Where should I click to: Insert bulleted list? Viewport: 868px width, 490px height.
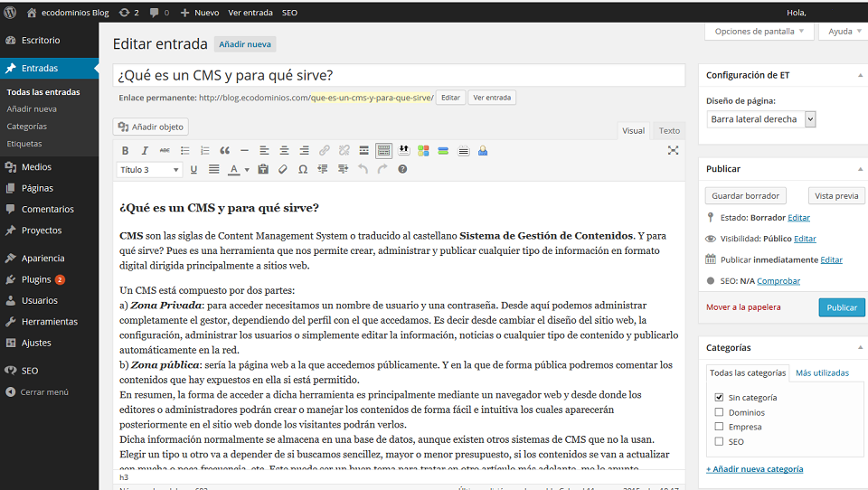click(x=185, y=150)
